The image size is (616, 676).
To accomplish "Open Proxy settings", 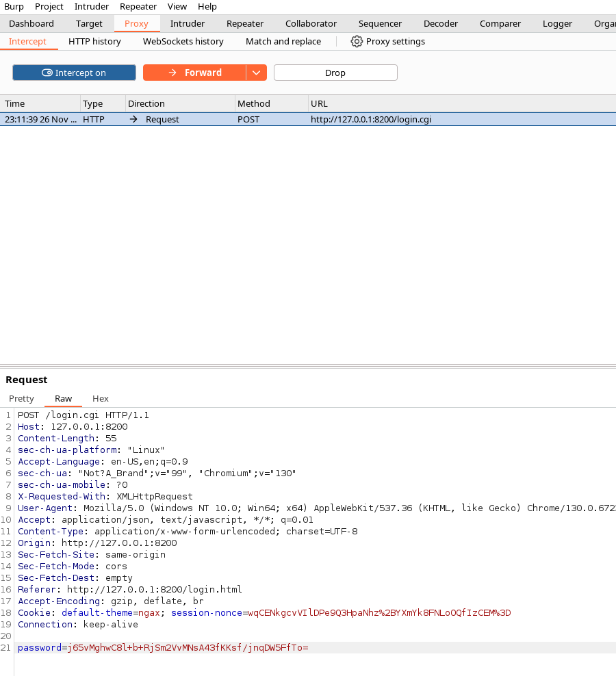I will point(388,41).
